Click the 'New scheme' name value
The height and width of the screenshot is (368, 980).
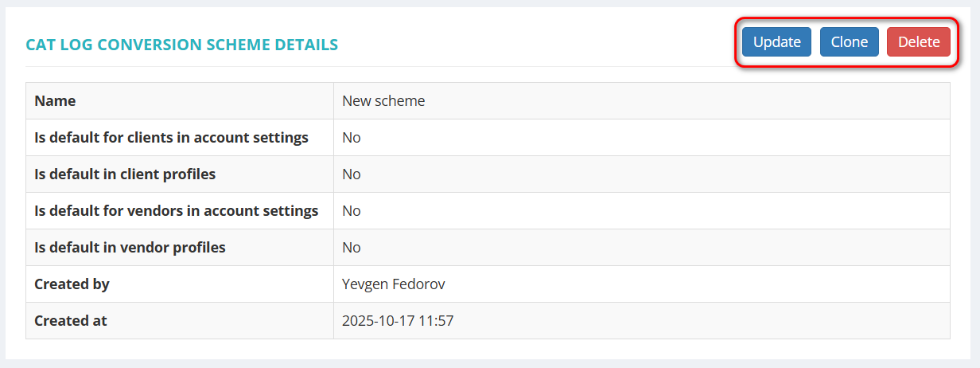pos(383,101)
